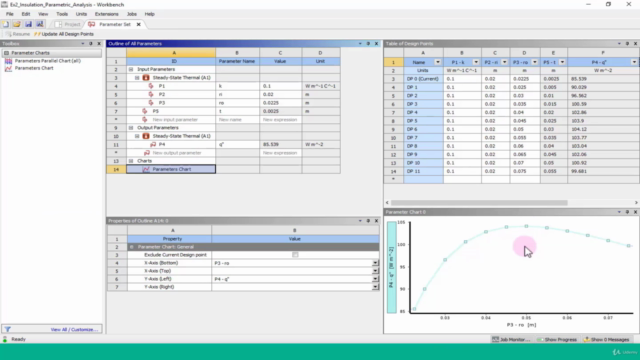Click the Job Monitor button
The height and width of the screenshot is (360, 640).
tap(511, 340)
